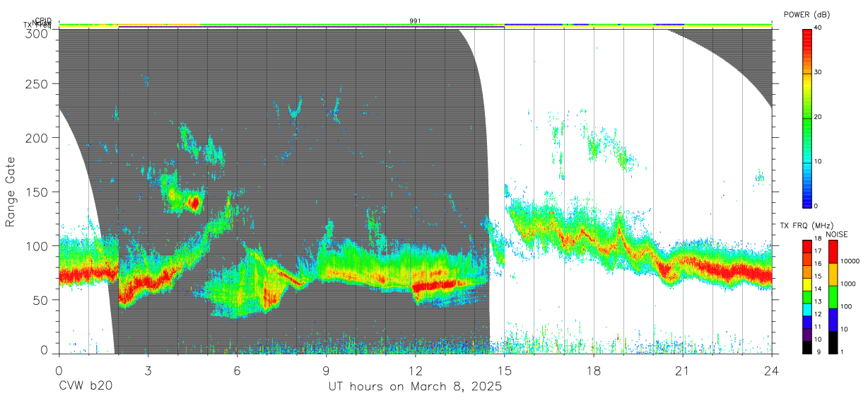Click the 'CVW b20' radar label
The width and height of the screenshot is (868, 401).
point(85,387)
